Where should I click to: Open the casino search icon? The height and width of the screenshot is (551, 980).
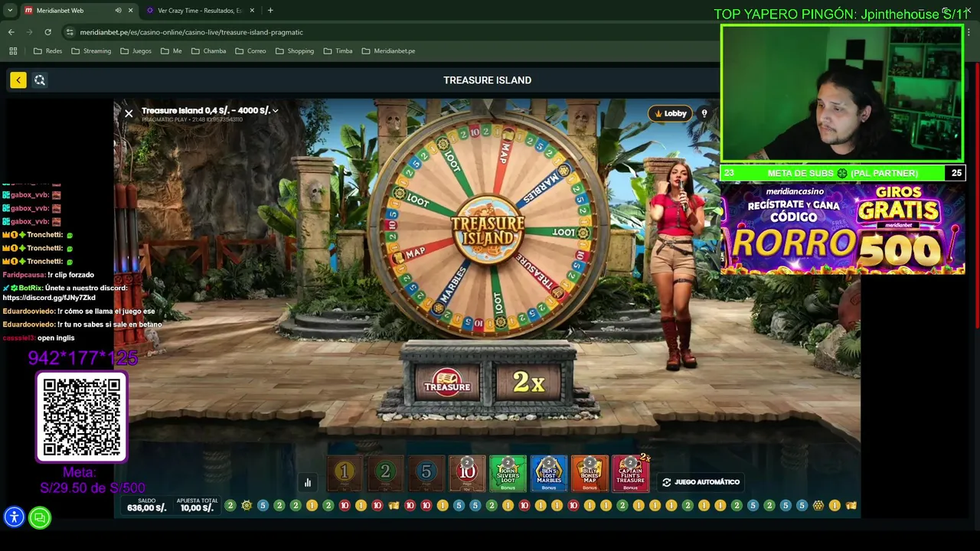pos(40,80)
